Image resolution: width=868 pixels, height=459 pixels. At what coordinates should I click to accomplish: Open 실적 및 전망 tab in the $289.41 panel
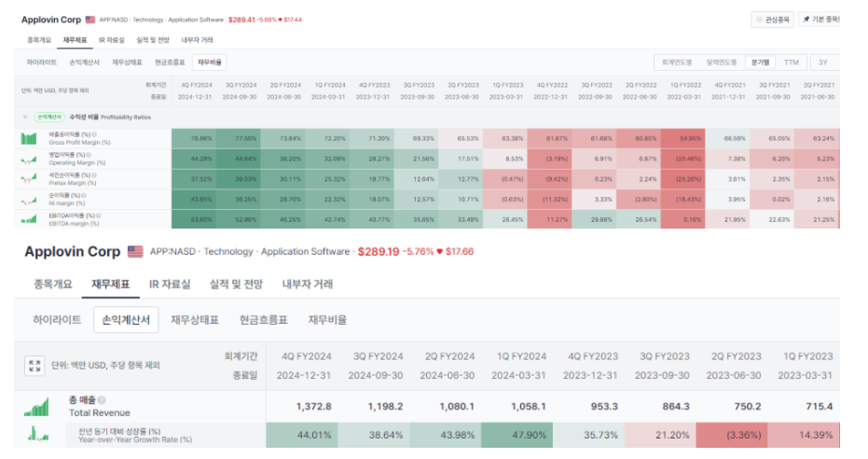click(153, 40)
